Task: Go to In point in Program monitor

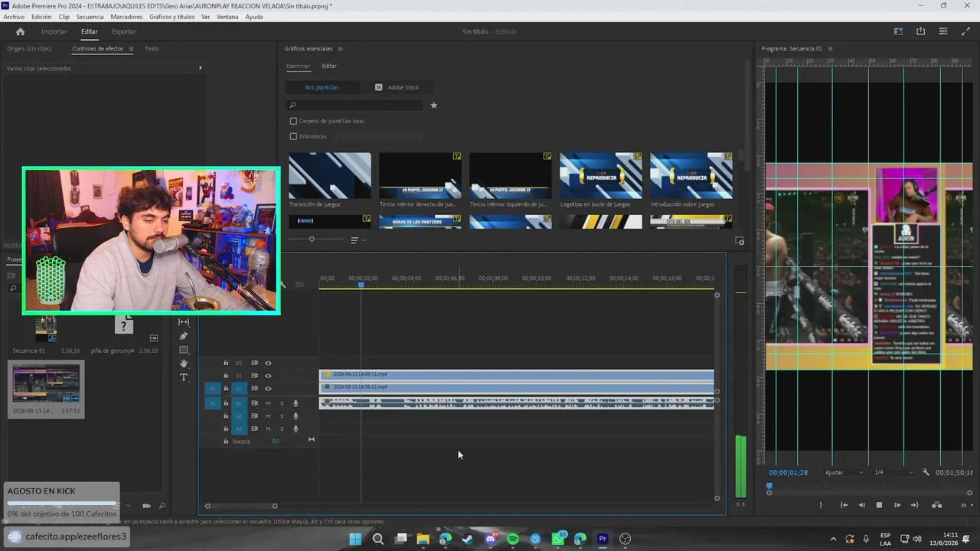Action: [844, 505]
